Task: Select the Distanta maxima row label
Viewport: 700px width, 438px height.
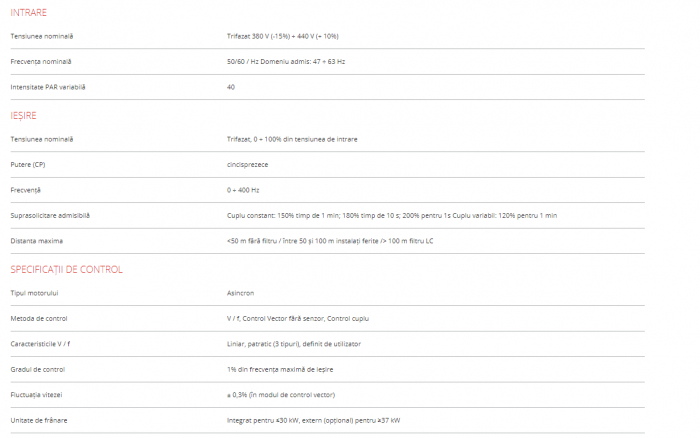Action: (x=37, y=241)
